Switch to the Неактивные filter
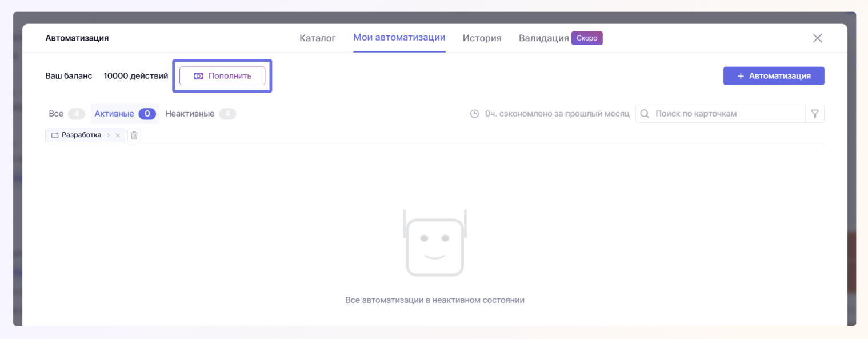The width and height of the screenshot is (868, 339). 190,114
